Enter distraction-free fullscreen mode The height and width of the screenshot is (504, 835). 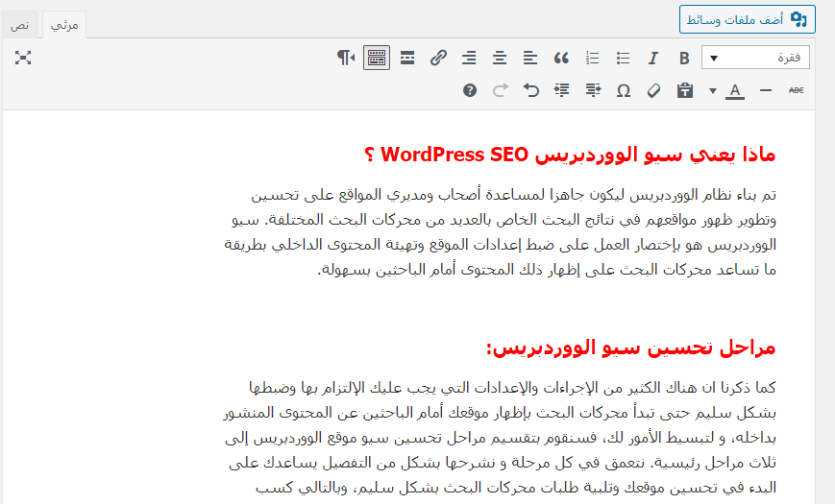(x=23, y=58)
